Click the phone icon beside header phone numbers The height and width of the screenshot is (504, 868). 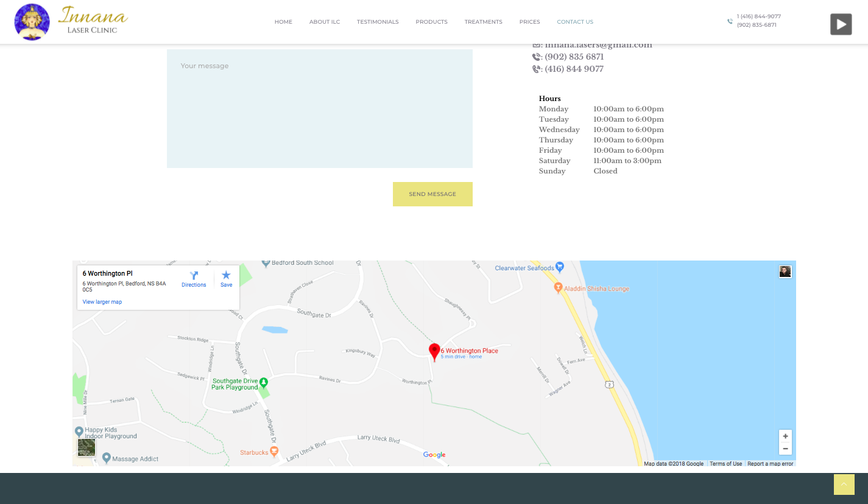(730, 21)
